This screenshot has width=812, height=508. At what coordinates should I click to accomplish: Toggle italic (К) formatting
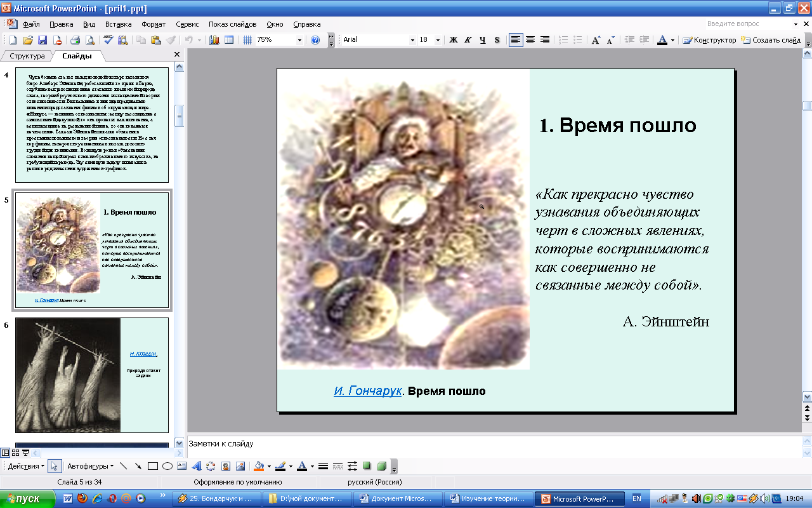tap(468, 40)
